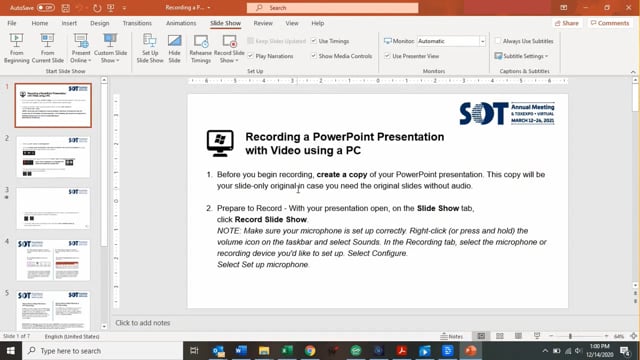Click English (United States) language indicator
This screenshot has width=640, height=360.
72,336
